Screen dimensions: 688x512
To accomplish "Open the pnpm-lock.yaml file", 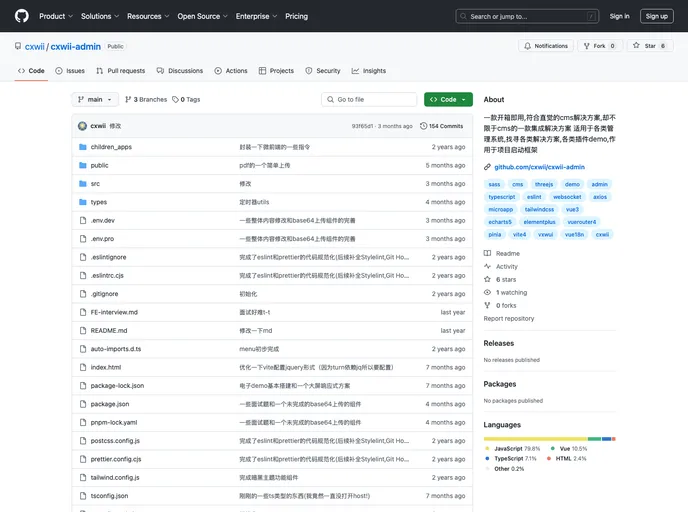I will [x=114, y=422].
